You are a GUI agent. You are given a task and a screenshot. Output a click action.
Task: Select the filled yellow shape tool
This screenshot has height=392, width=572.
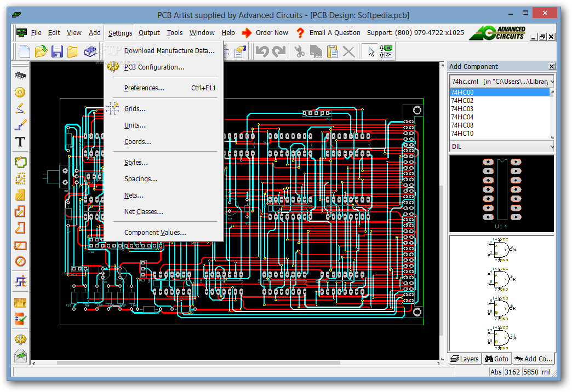point(20,195)
